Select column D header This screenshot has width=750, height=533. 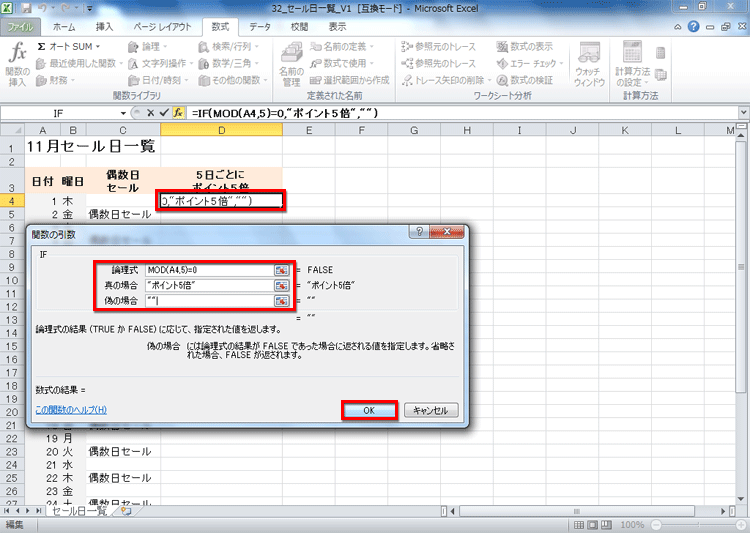coord(221,130)
